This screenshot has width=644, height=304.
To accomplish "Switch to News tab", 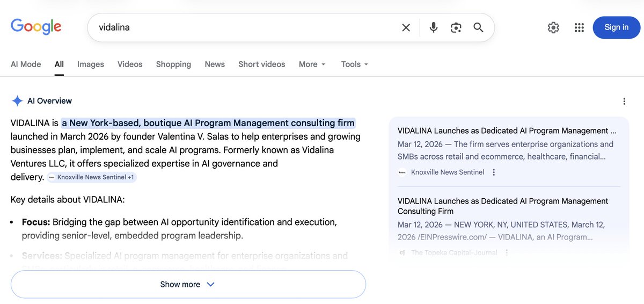I will pyautogui.click(x=215, y=64).
